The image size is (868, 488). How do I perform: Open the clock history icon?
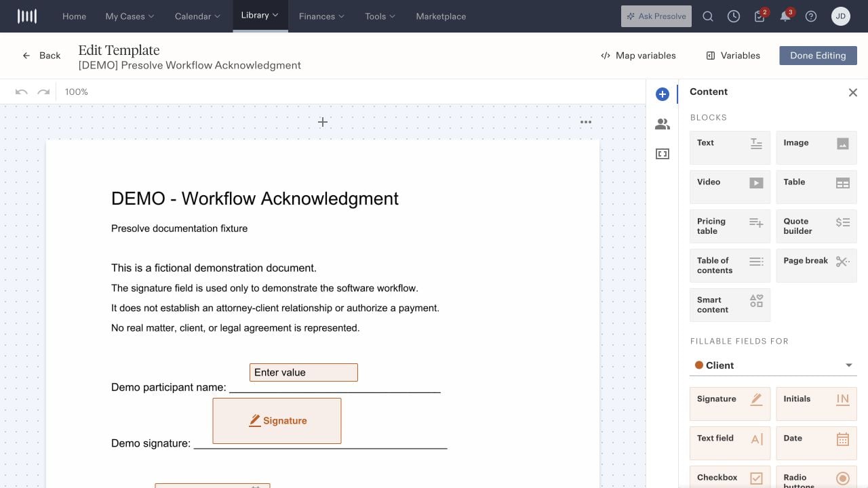click(734, 16)
